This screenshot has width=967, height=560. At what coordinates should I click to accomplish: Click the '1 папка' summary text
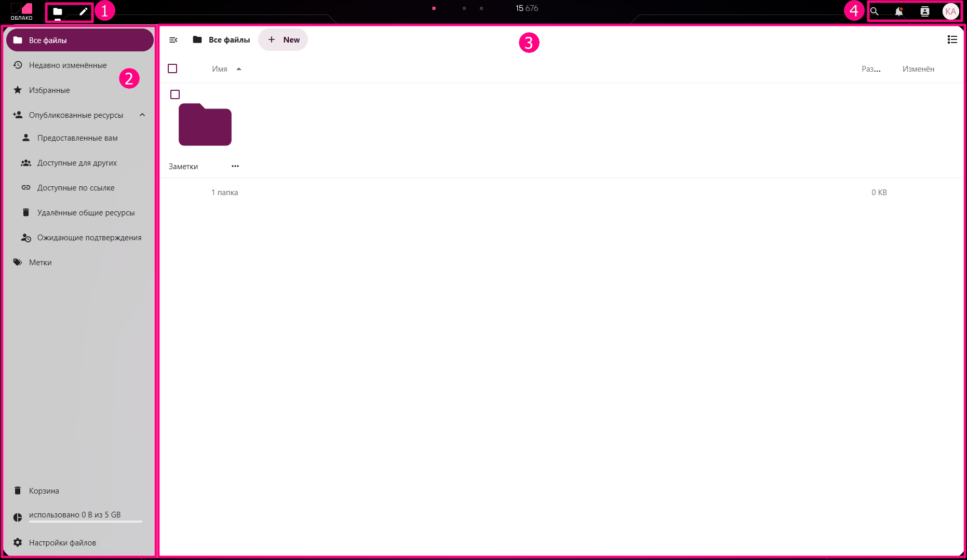click(x=224, y=193)
